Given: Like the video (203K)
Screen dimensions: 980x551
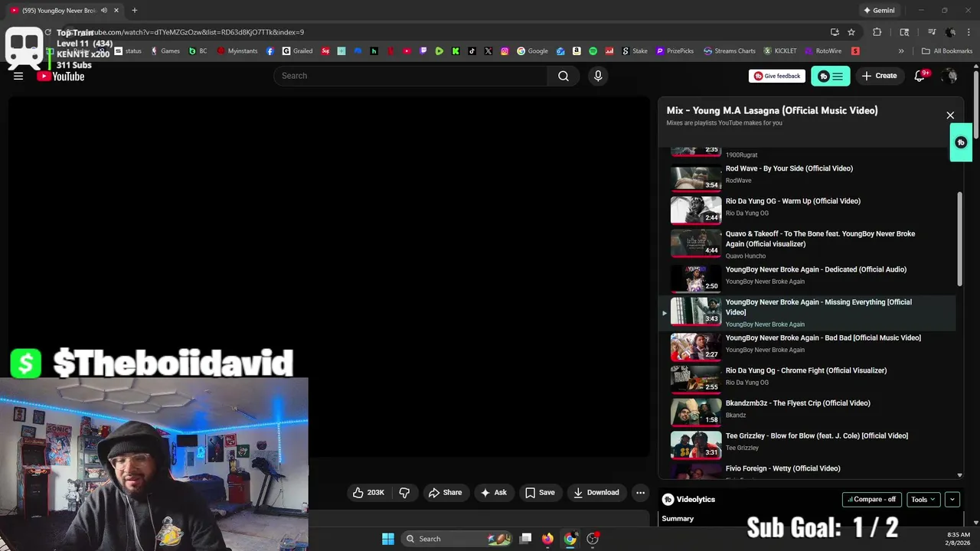Looking at the screenshot, I should [368, 492].
